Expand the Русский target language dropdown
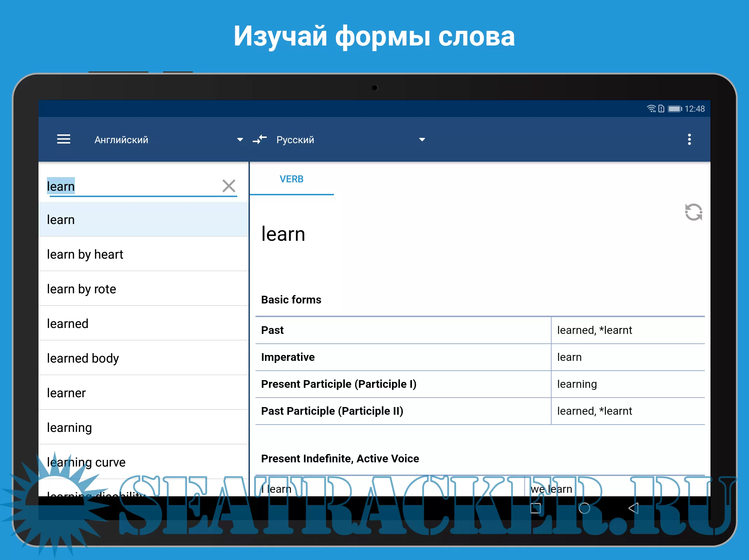Viewport: 749px width, 560px height. [x=422, y=140]
